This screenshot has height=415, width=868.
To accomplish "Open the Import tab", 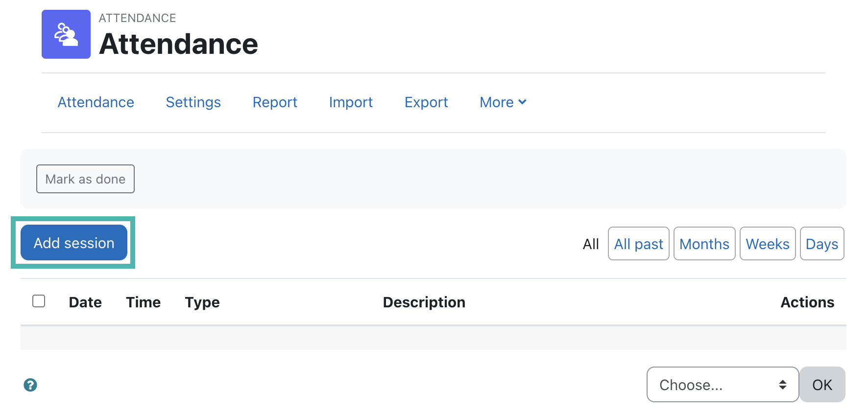I will [351, 102].
